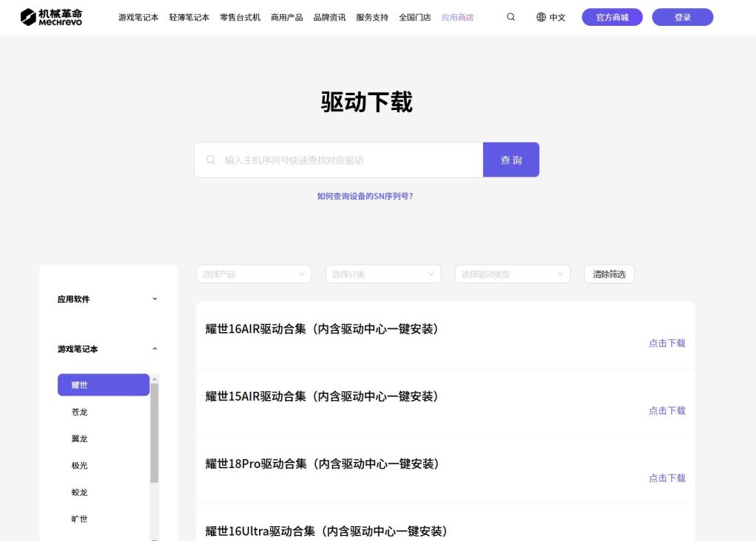
Task: Open the 选择分类 dropdown
Action: coord(383,274)
